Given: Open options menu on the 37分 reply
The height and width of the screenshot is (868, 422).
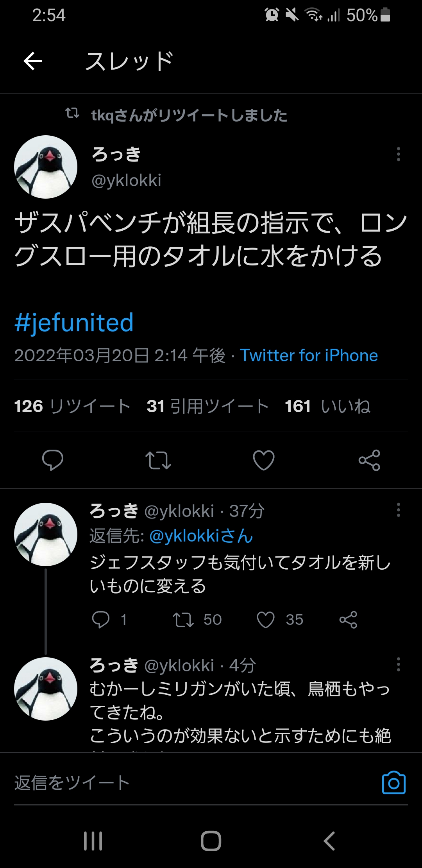Looking at the screenshot, I should (398, 510).
